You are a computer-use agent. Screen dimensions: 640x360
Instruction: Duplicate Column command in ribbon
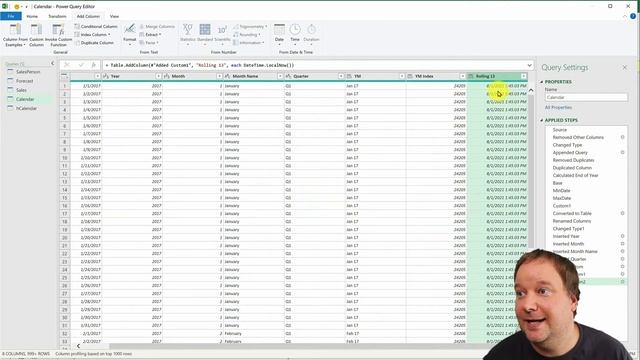[94, 43]
